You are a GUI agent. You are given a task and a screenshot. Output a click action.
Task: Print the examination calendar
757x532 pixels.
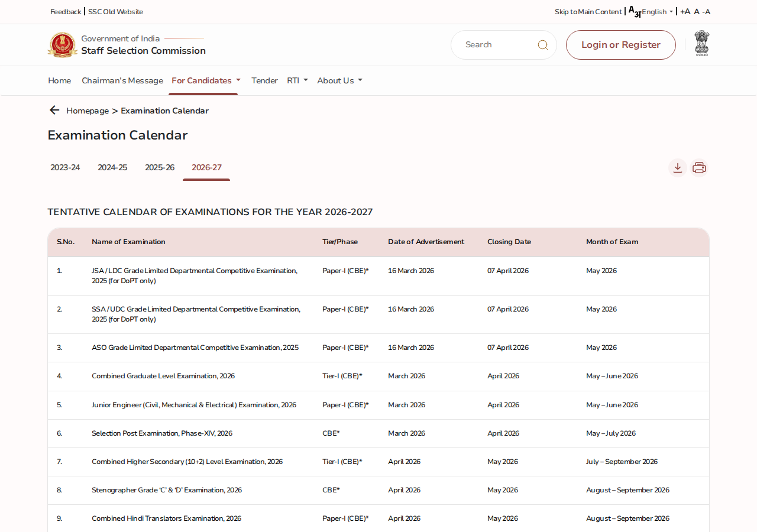(699, 168)
